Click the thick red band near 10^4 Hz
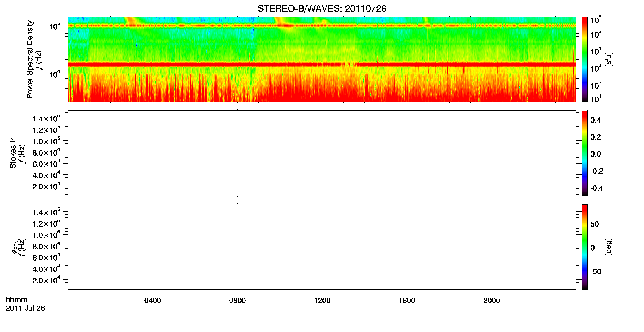644x332 pixels. (322, 65)
